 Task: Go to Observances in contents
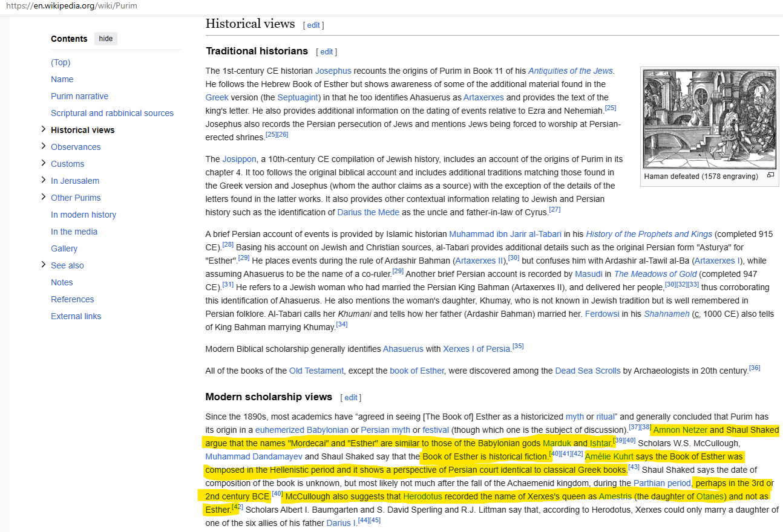tap(76, 147)
